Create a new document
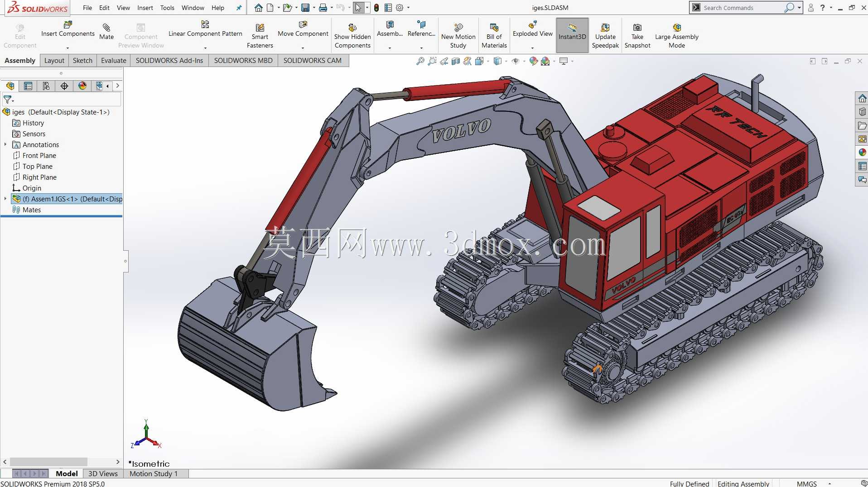This screenshot has height=487, width=868. point(270,8)
